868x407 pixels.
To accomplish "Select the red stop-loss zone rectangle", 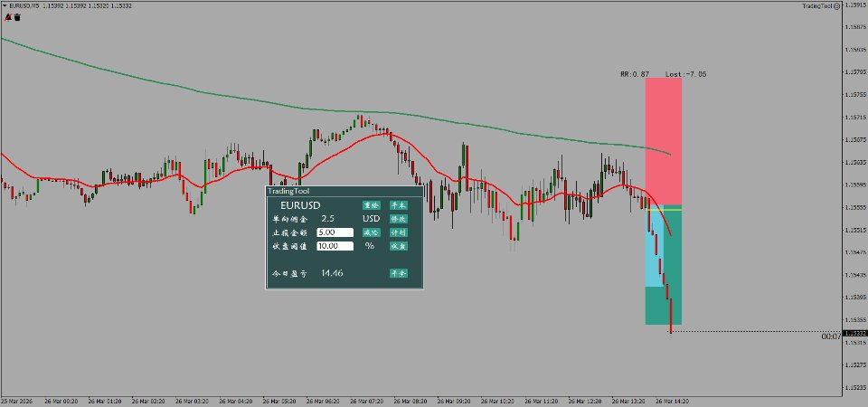I will point(663,142).
